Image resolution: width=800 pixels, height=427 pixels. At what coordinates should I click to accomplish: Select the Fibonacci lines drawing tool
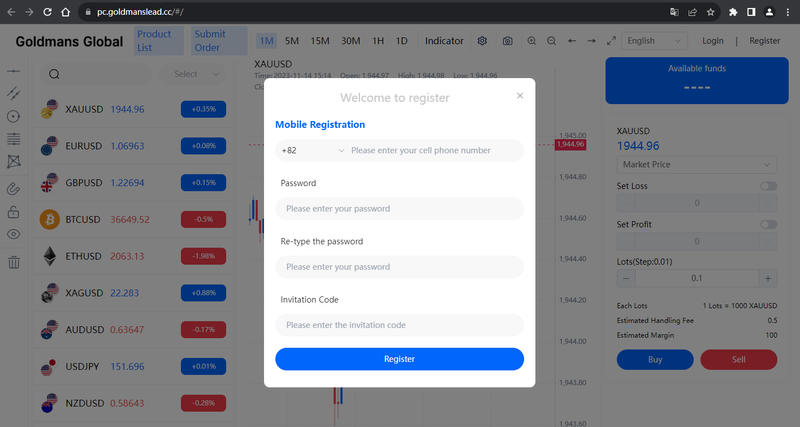[14, 138]
